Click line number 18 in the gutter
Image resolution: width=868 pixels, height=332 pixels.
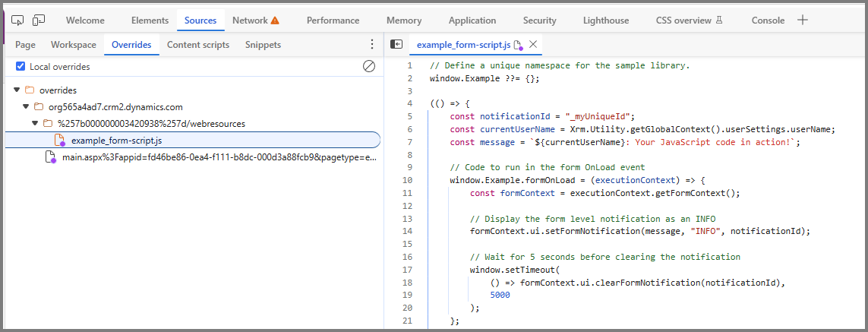coord(408,283)
